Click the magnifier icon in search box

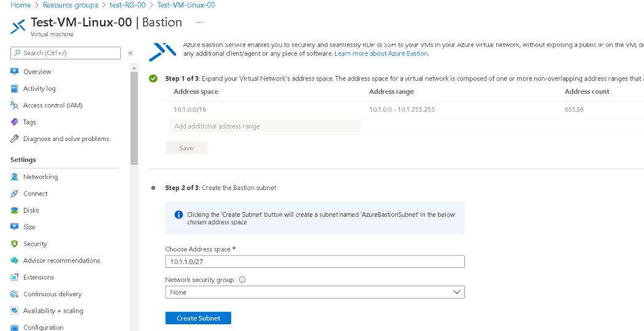[17, 53]
